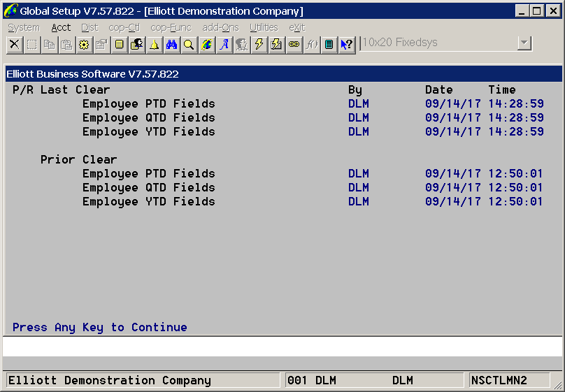565x392 pixels.
Task: Click the X cancel toolbar icon
Action: (x=15, y=45)
